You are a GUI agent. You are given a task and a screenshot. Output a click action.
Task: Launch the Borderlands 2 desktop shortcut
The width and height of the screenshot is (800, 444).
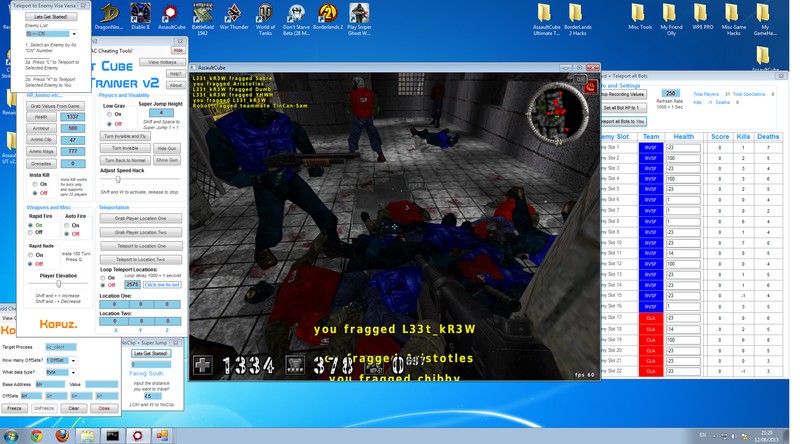[328, 16]
